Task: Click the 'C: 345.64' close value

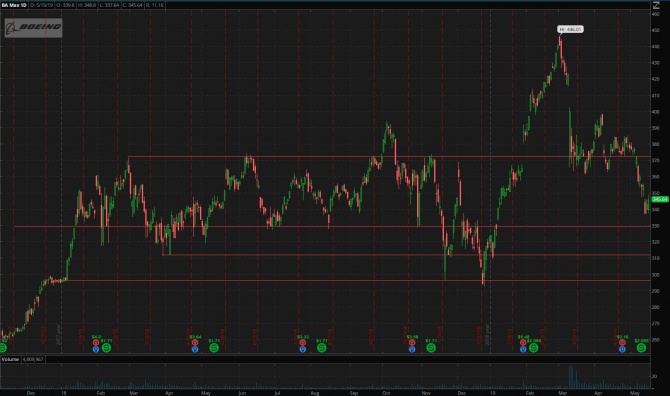Action: coord(132,5)
